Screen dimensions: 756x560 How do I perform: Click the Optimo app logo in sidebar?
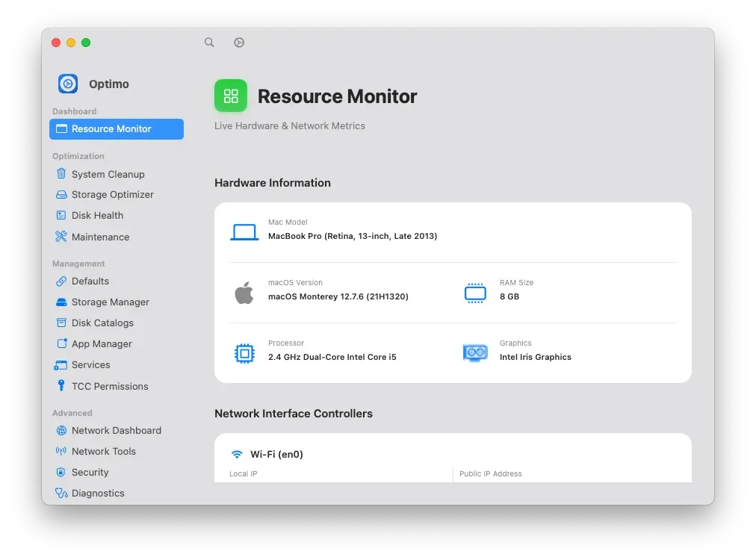pyautogui.click(x=68, y=84)
